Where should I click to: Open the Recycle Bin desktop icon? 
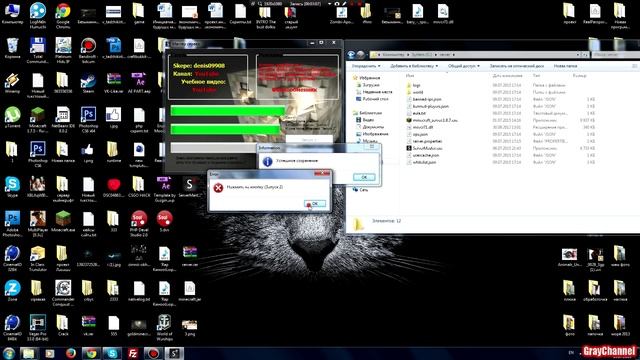click(x=12, y=48)
